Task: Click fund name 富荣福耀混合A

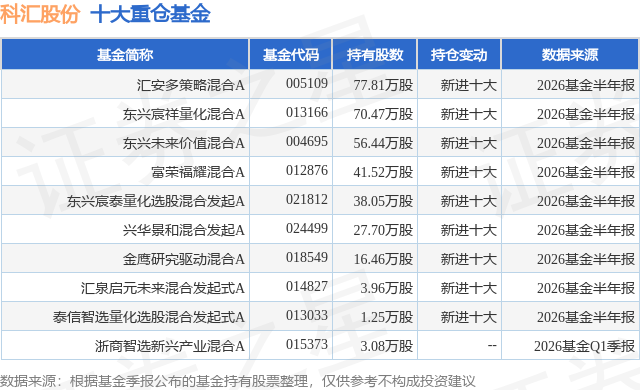Action: click(198, 172)
